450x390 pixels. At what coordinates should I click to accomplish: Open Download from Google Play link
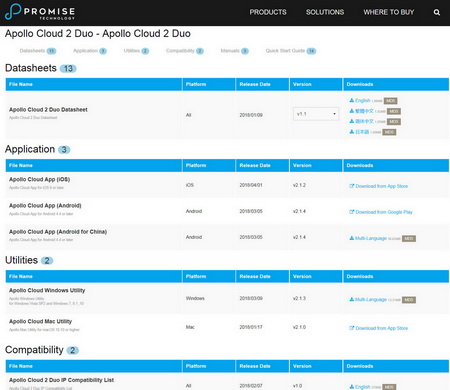coord(384,212)
